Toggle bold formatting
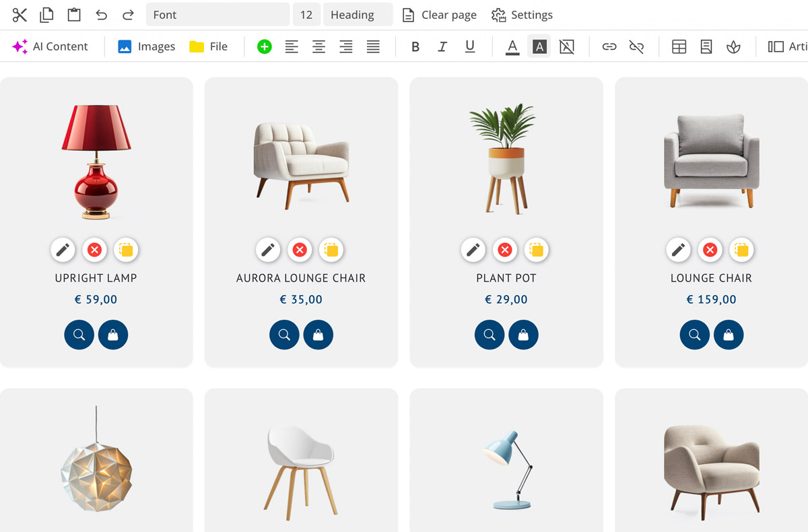Image resolution: width=808 pixels, height=532 pixels. coord(415,46)
